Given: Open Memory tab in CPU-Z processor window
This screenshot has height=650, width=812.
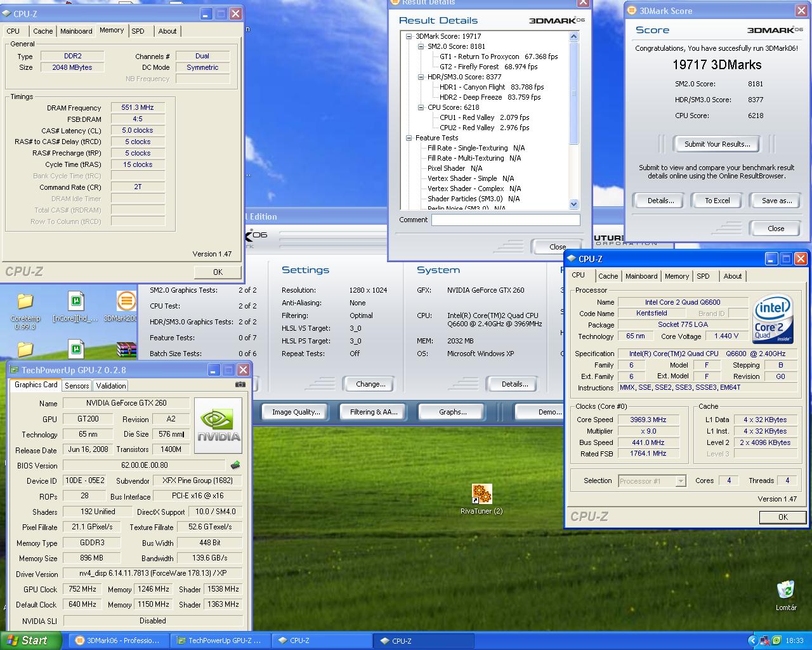Looking at the screenshot, I should click(x=677, y=276).
